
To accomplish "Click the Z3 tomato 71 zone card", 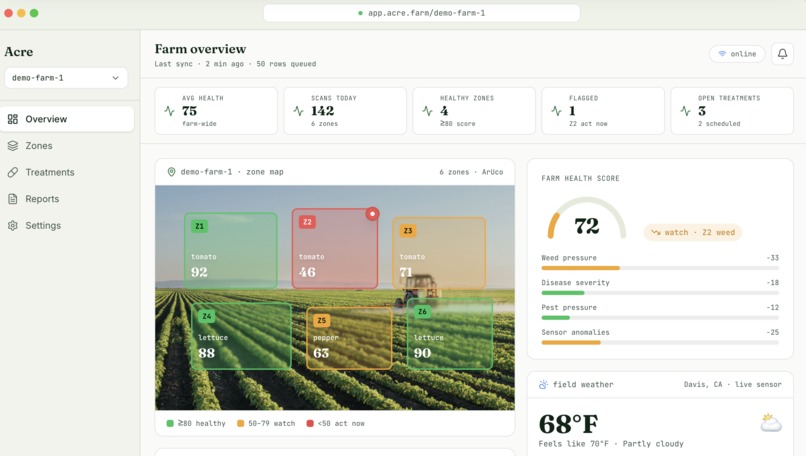I will pos(439,252).
